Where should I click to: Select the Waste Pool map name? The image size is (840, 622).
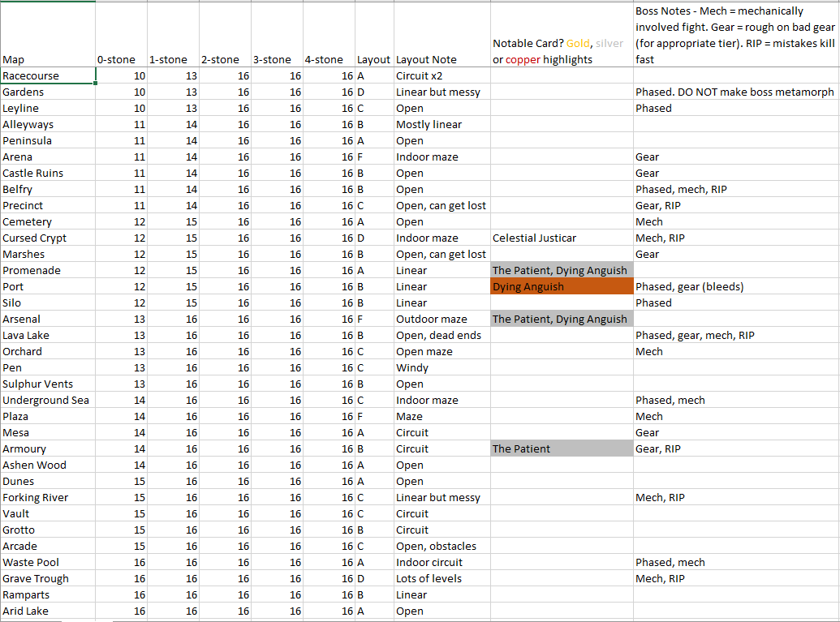[48, 563]
